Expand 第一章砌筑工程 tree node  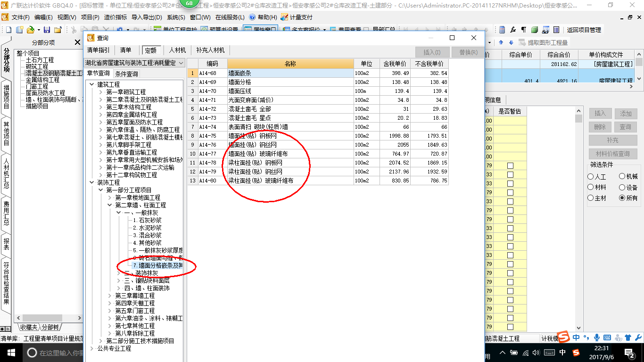(100, 92)
